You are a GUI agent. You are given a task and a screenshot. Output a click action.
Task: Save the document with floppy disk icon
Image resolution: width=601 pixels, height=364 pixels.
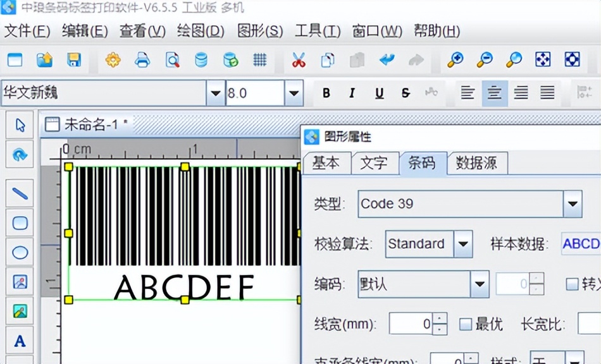74,60
